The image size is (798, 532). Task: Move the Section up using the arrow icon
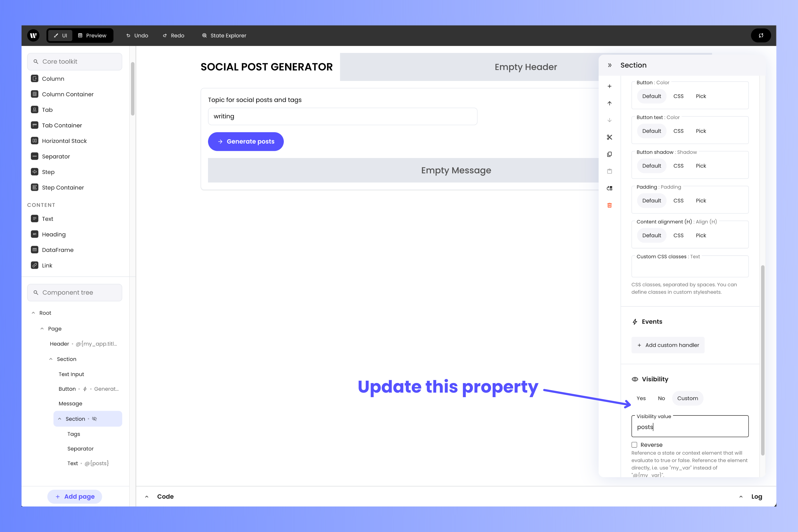click(x=610, y=103)
